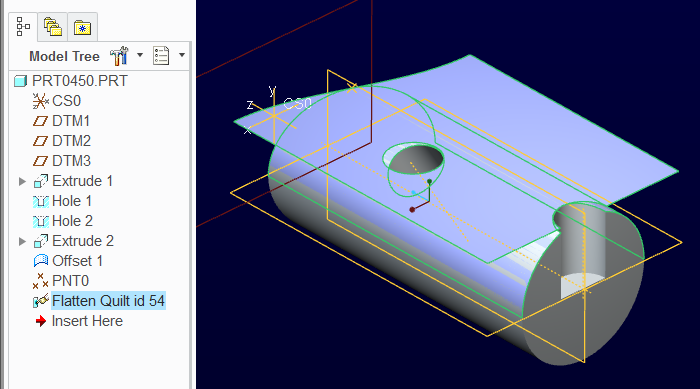Image resolution: width=700 pixels, height=389 pixels.
Task: Click the DTM1 datum plane icon
Action: point(40,121)
